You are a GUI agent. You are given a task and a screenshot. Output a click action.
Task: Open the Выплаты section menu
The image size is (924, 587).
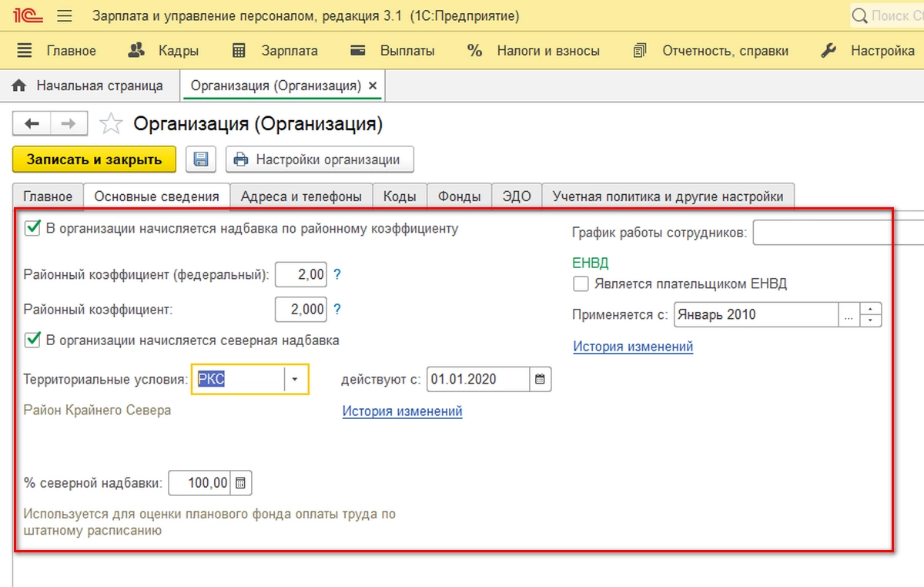[x=392, y=51]
